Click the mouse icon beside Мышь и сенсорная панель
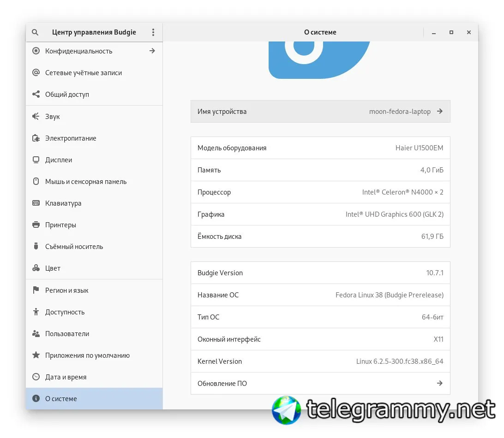504x438 pixels. pos(36,181)
